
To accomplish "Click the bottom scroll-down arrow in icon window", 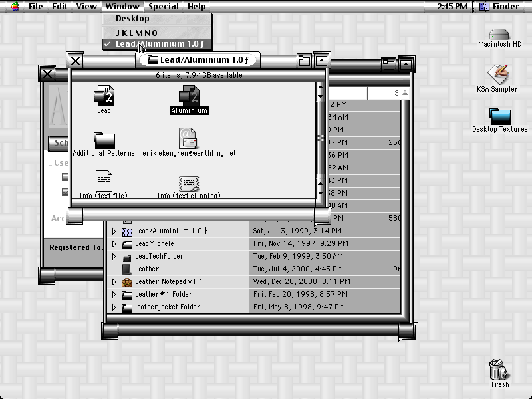I will [321, 193].
